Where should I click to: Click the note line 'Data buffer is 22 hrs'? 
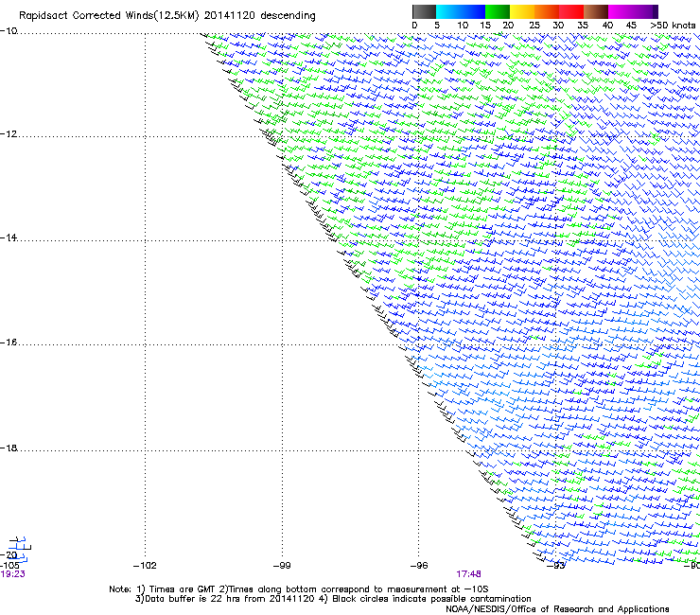point(333,599)
